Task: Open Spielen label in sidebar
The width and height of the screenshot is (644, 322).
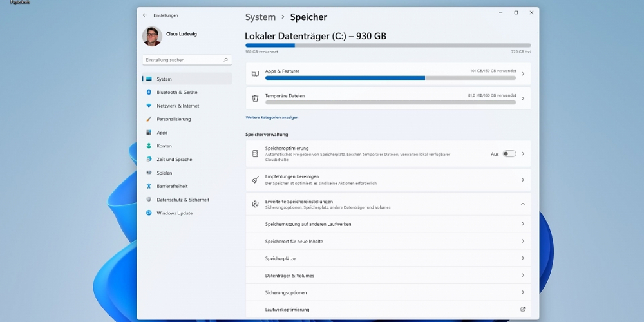Action: pyautogui.click(x=164, y=173)
